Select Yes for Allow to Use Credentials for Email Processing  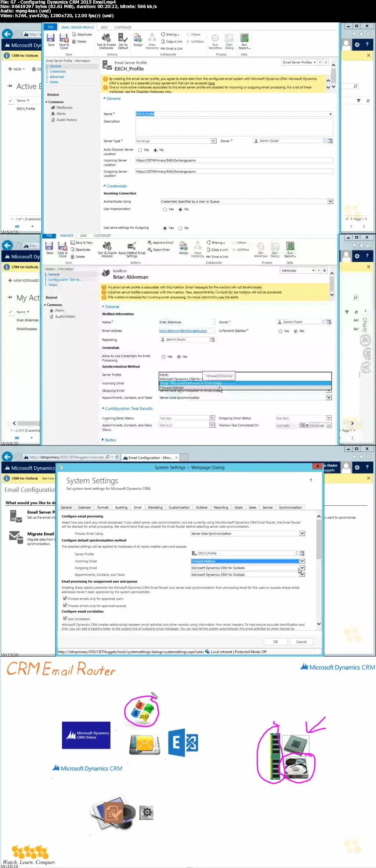(x=163, y=357)
